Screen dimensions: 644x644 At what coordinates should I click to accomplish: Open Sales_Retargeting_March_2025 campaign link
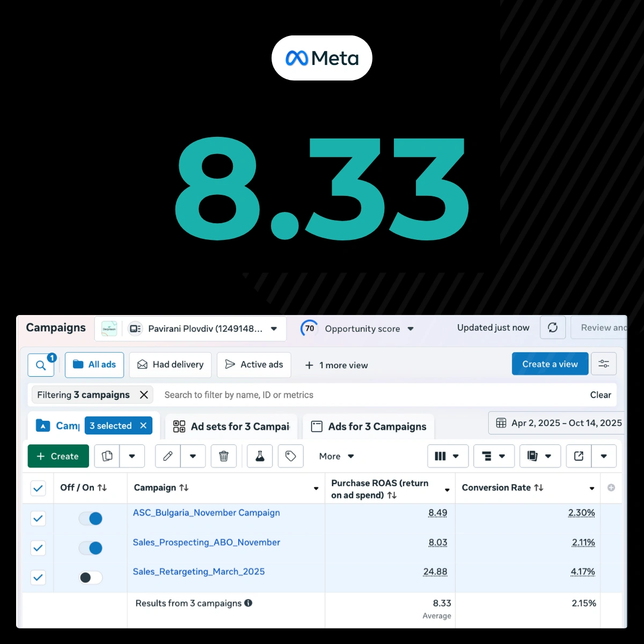199,572
